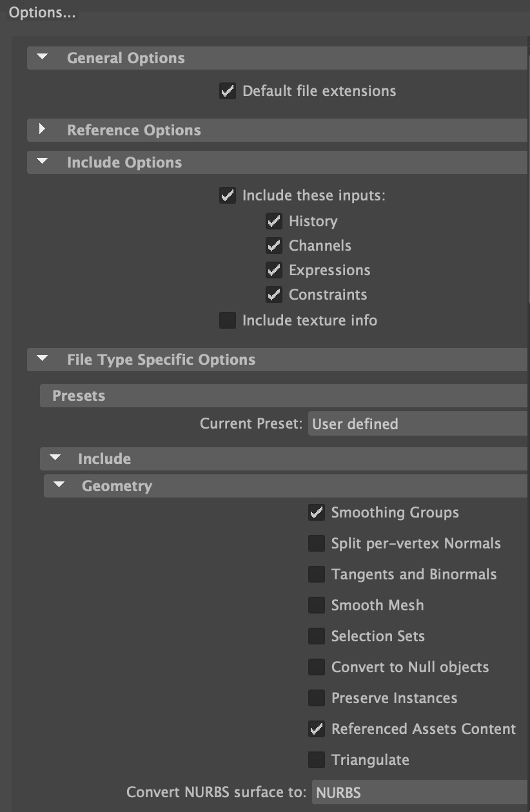Disable the Constraints checkbox

(x=274, y=295)
